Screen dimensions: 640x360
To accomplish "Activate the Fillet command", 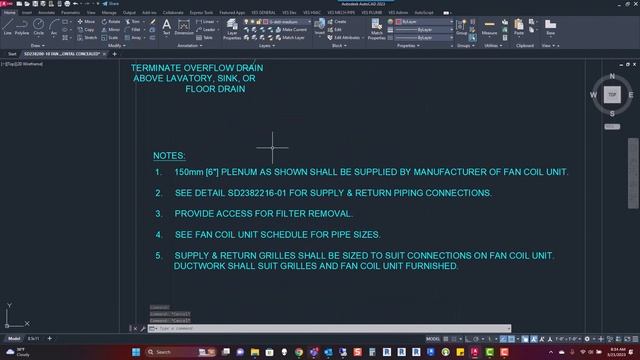I will 133,29.
